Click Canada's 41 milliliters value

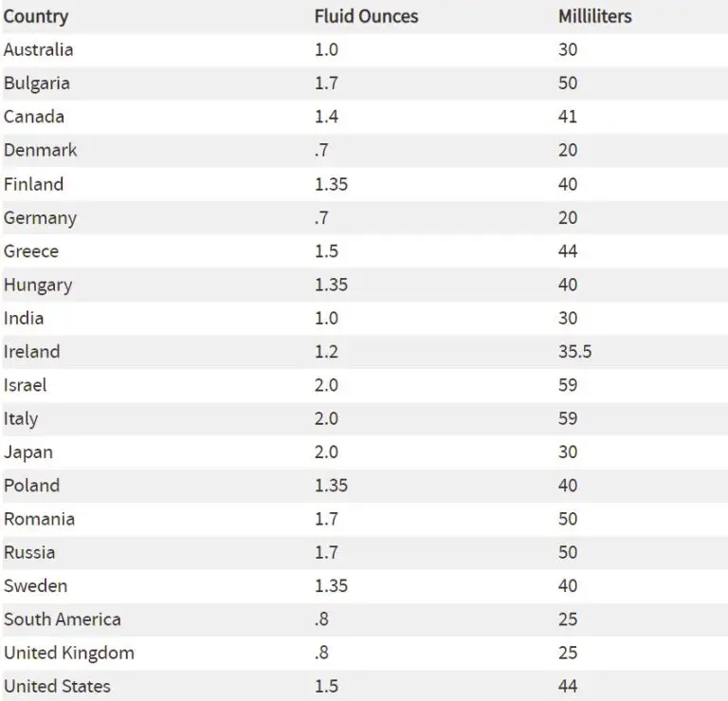coord(568,117)
